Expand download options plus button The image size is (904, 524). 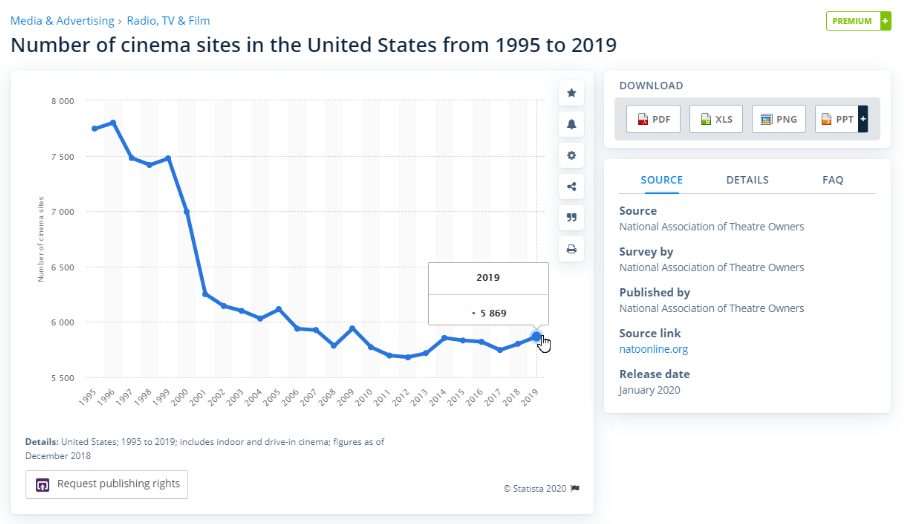coord(863,120)
